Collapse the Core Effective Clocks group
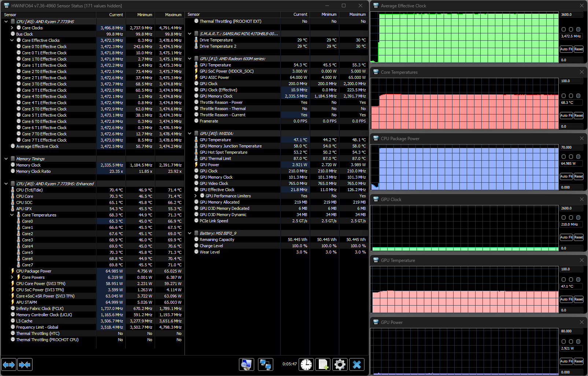588x376 pixels. coord(12,40)
